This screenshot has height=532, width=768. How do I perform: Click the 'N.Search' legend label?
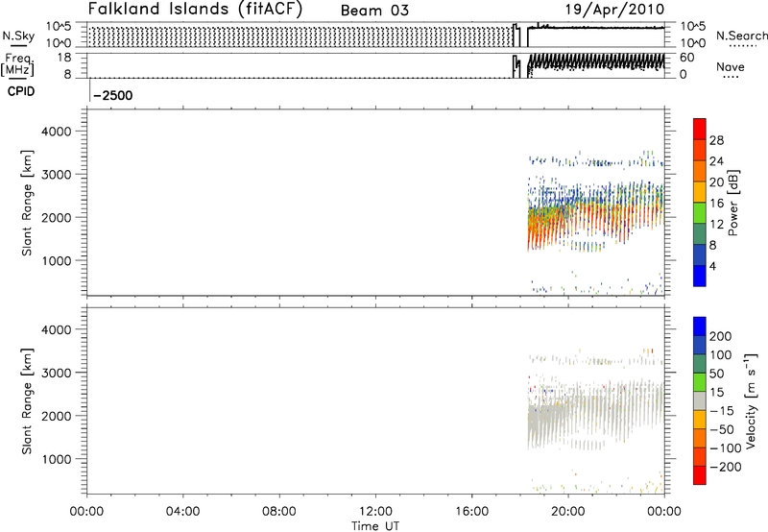pyautogui.click(x=741, y=36)
